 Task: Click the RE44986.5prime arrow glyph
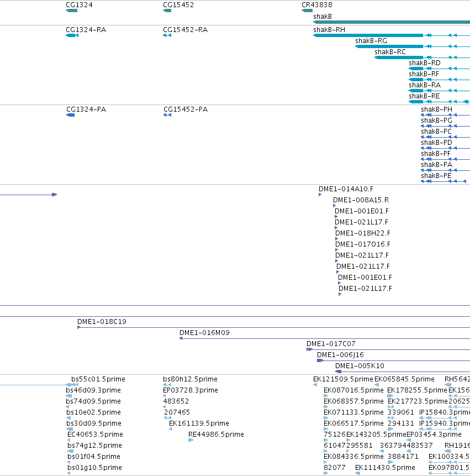[191, 440]
